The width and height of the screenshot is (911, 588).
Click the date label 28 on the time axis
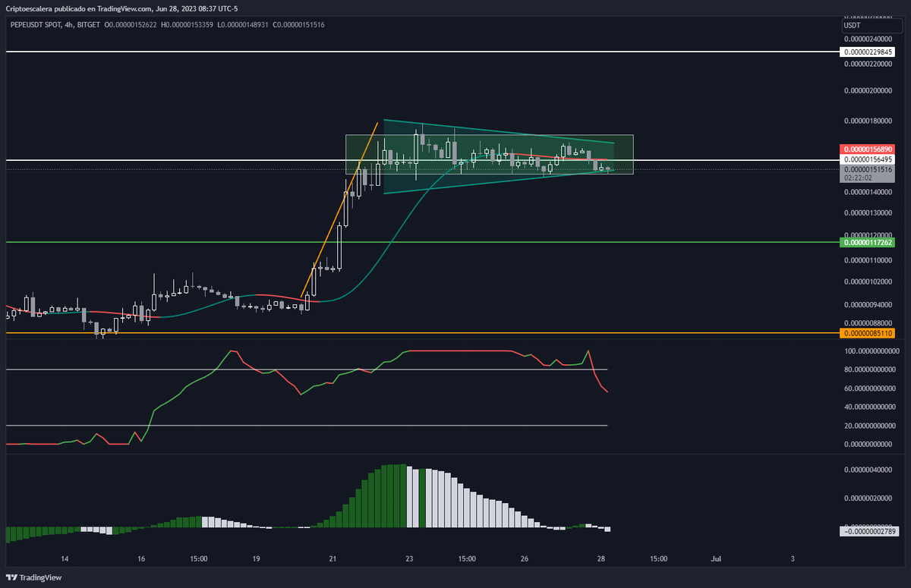coord(601,559)
